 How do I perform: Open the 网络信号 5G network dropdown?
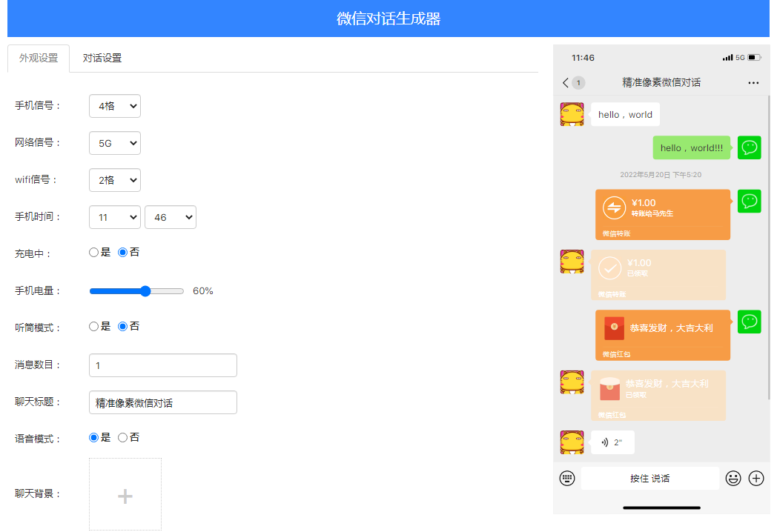click(x=114, y=143)
